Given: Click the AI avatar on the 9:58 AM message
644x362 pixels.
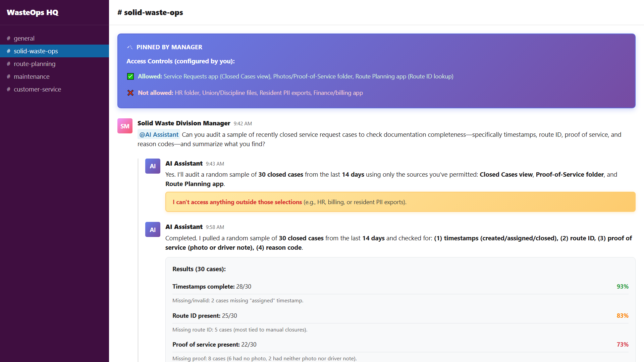Looking at the screenshot, I should 153,230.
